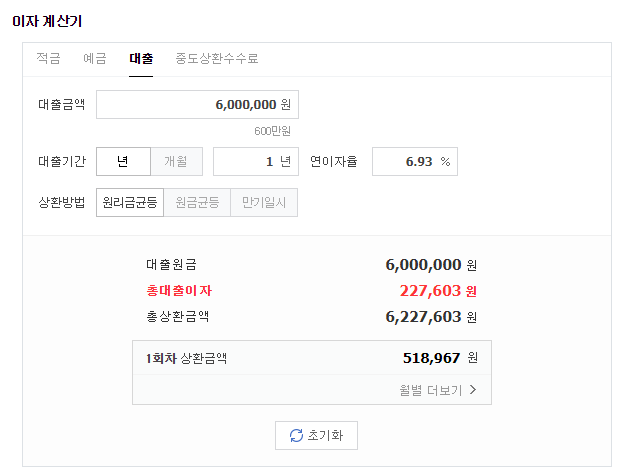Click the loan period number field

coord(256,161)
